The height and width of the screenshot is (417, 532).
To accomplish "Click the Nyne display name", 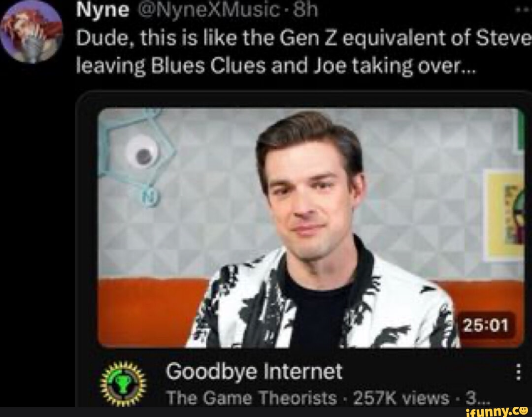I will [102, 10].
